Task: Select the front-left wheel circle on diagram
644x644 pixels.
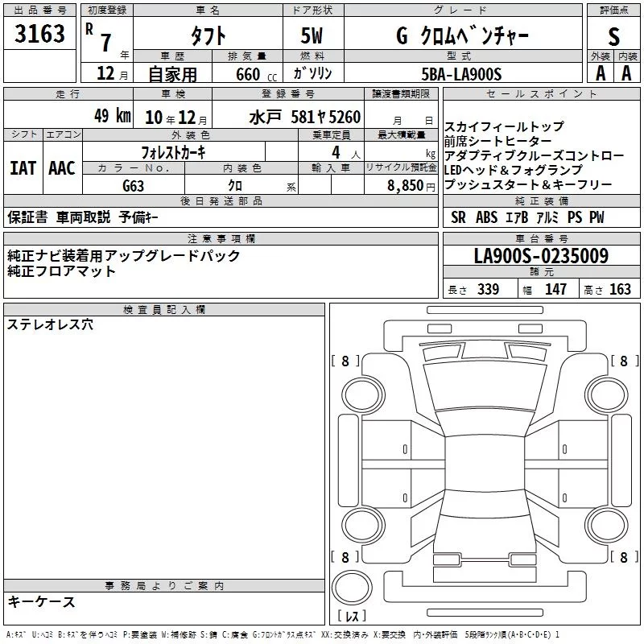Action: tap(363, 395)
